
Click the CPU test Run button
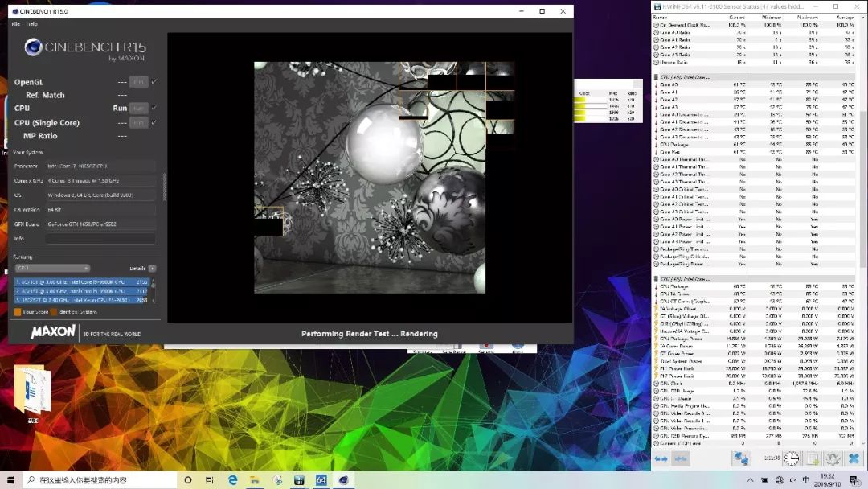click(x=138, y=108)
